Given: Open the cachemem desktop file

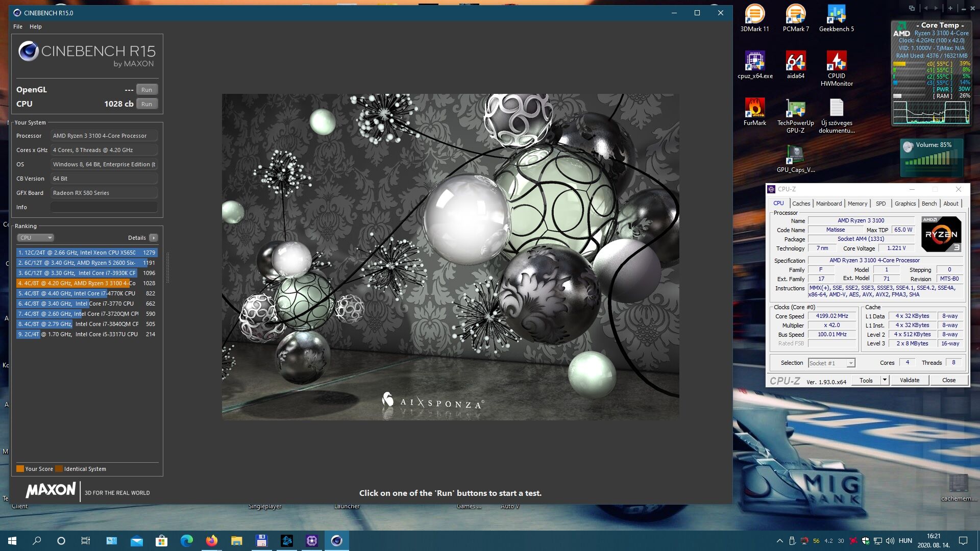Looking at the screenshot, I should pos(959,488).
